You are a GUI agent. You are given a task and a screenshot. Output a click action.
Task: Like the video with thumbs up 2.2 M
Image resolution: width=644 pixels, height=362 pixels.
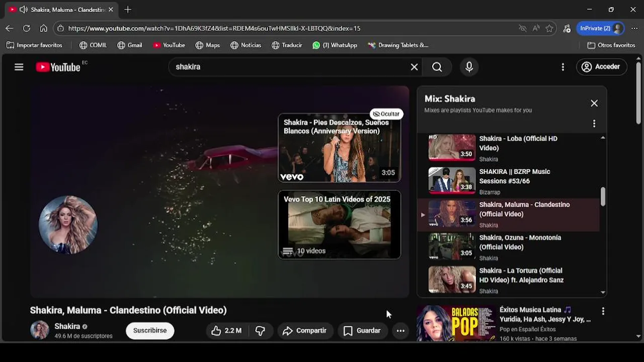tap(226, 330)
